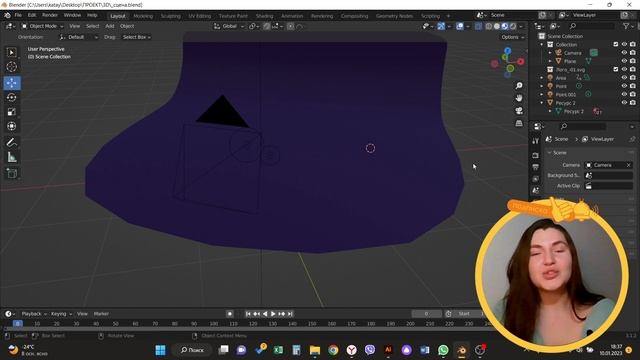
Task: Uncheck the Лого_01.svg collection checkbox
Action: (x=616, y=69)
